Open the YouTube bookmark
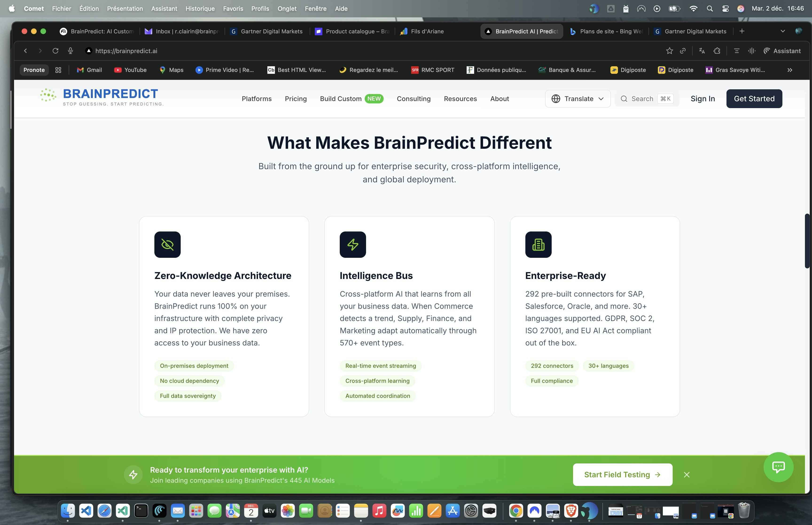Image resolution: width=812 pixels, height=525 pixels. (131, 70)
